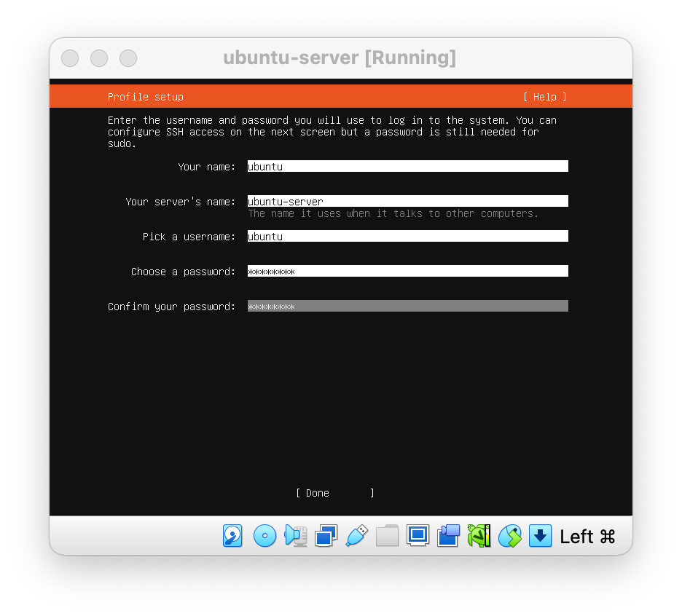The height and width of the screenshot is (616, 682).
Task: Click the recording status icon
Action: pos(448,536)
